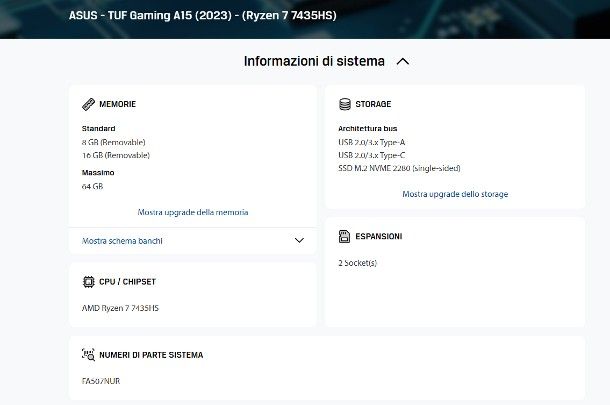Image resolution: width=610 pixels, height=405 pixels.
Task: Expand the Mostra schema banchi chevron
Action: 299,240
